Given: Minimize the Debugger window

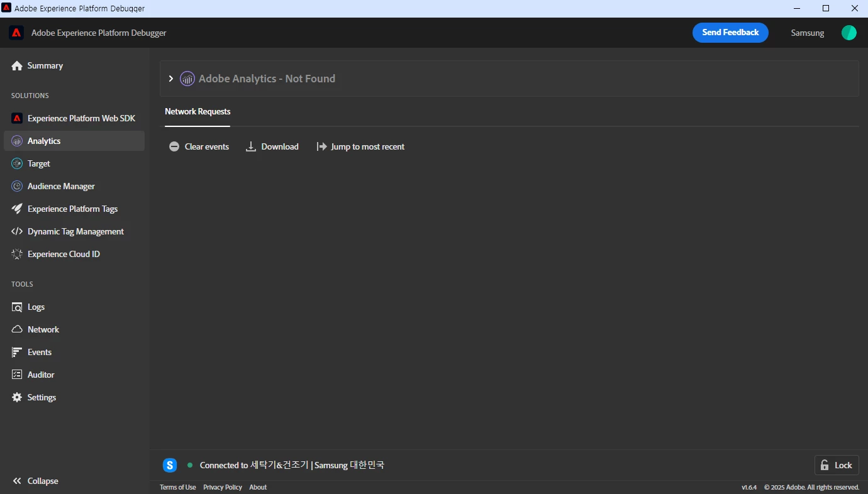Looking at the screenshot, I should click(x=797, y=8).
